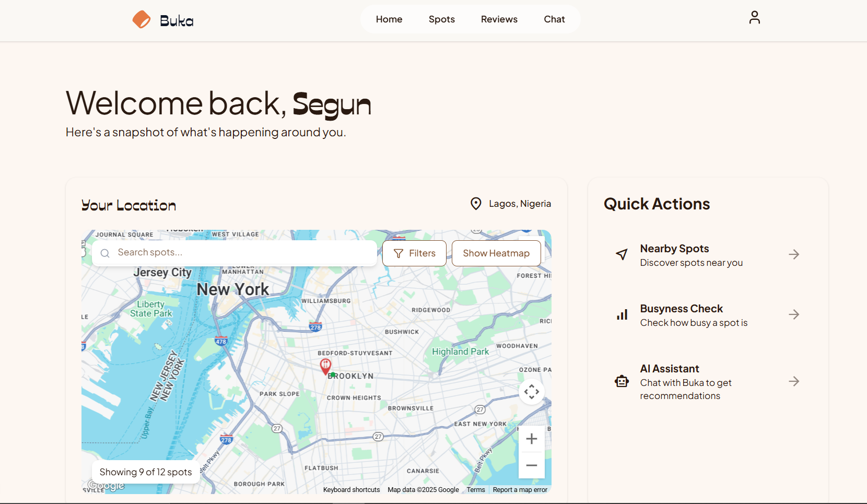Image resolution: width=867 pixels, height=504 pixels.
Task: Click the Ridgewood map label
Action: tap(431, 310)
